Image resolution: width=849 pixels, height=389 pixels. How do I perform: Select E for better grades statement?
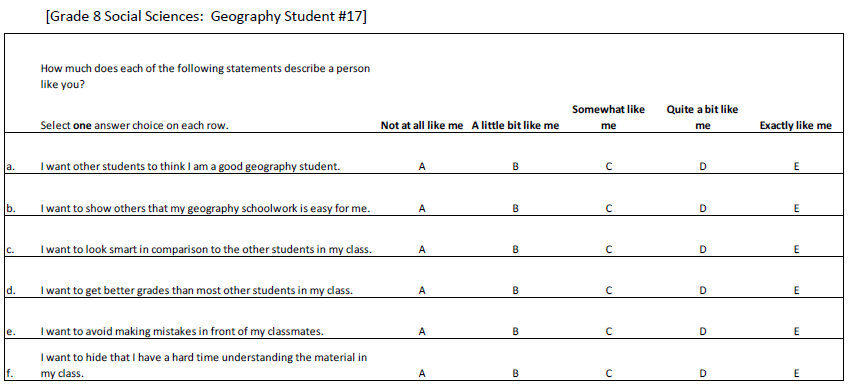click(796, 290)
